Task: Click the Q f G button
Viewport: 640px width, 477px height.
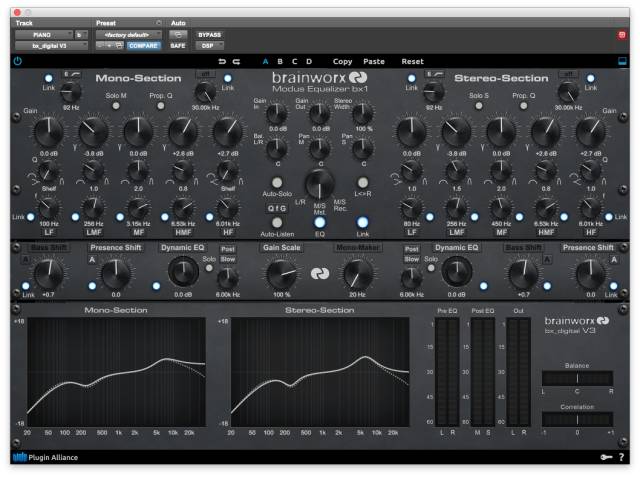Action: click(277, 209)
